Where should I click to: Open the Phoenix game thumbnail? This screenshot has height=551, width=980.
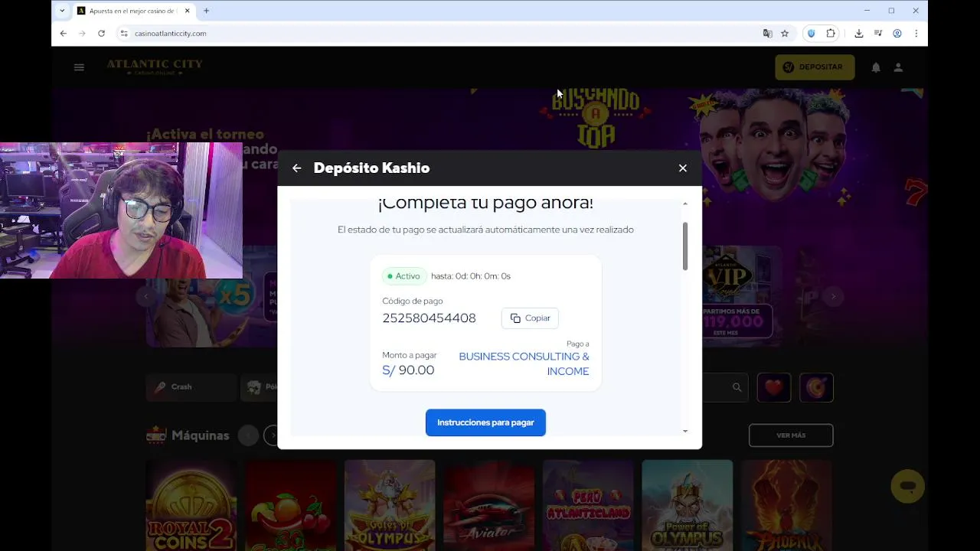(x=786, y=505)
